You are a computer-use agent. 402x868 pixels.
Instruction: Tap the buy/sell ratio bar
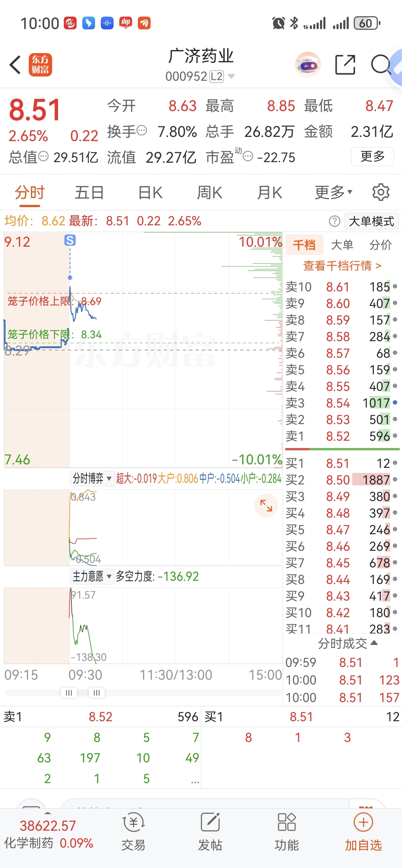[342, 449]
